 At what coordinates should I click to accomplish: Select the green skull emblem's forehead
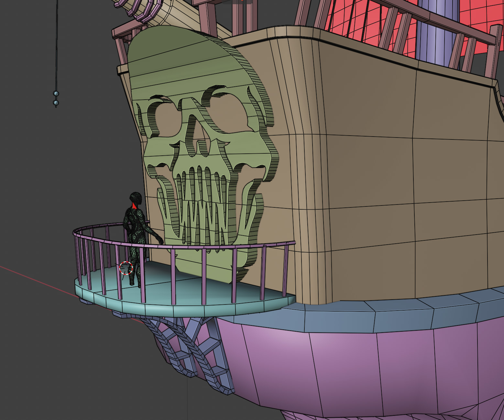(x=181, y=65)
